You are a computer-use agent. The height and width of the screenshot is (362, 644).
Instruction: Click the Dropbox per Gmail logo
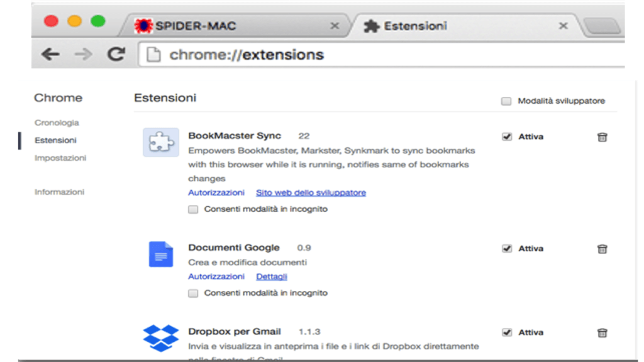(160, 338)
